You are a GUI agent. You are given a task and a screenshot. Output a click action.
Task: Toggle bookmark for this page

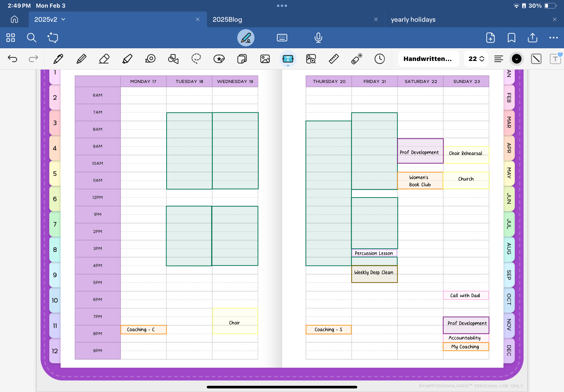tap(511, 38)
